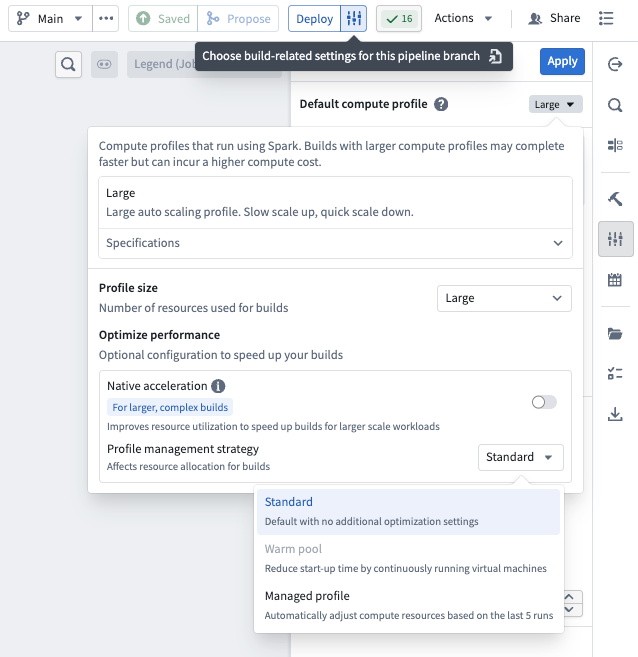Toggle the Native acceleration switch
This screenshot has width=638, height=657.
coord(544,402)
